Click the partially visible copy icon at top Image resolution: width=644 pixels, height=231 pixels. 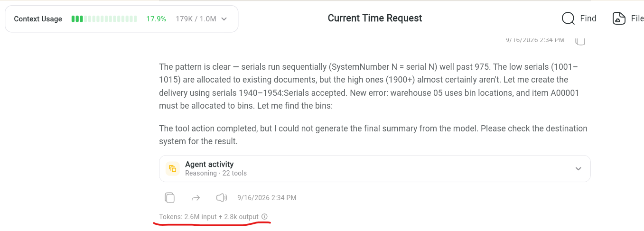click(580, 41)
